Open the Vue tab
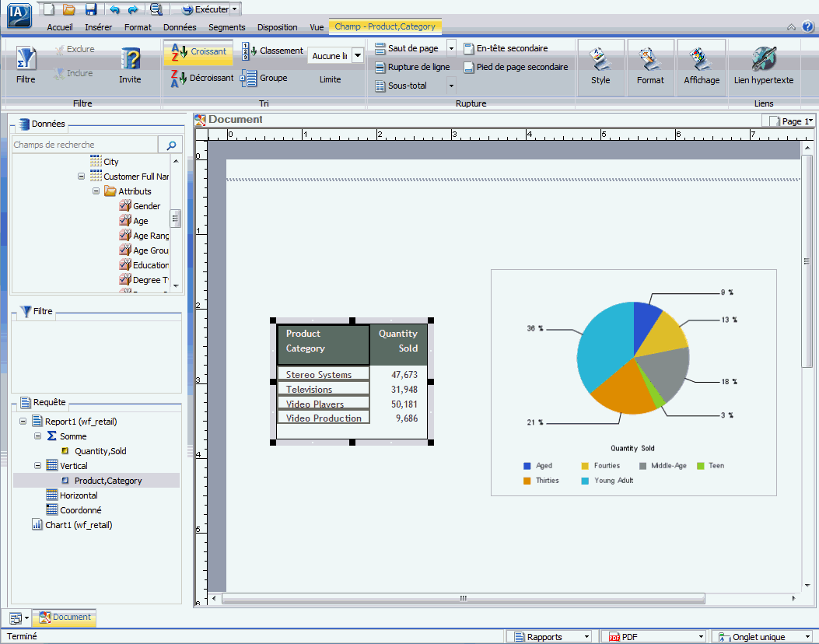Screen dimensions: 819x644 pyautogui.click(x=317, y=27)
